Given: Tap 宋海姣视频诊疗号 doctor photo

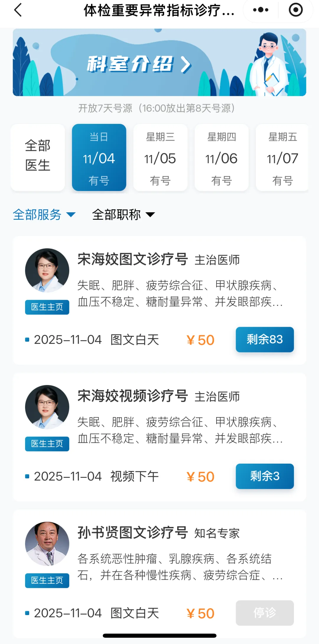Looking at the screenshot, I should click(47, 407).
